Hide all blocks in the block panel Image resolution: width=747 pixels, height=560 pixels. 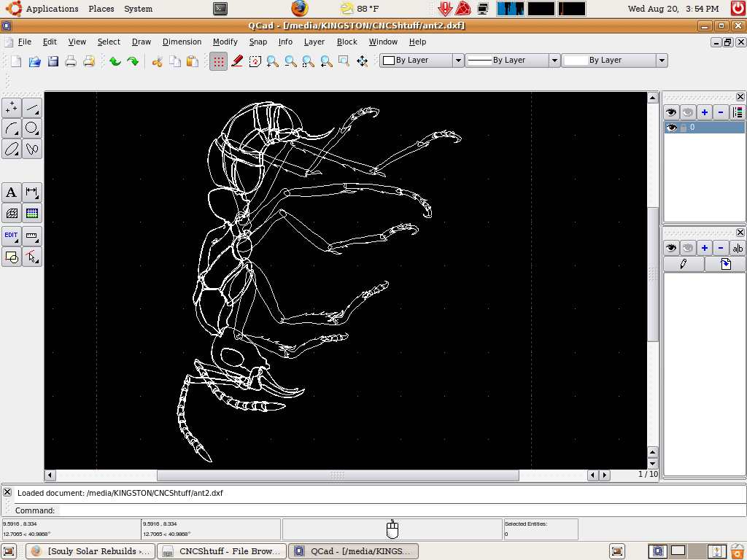(687, 248)
